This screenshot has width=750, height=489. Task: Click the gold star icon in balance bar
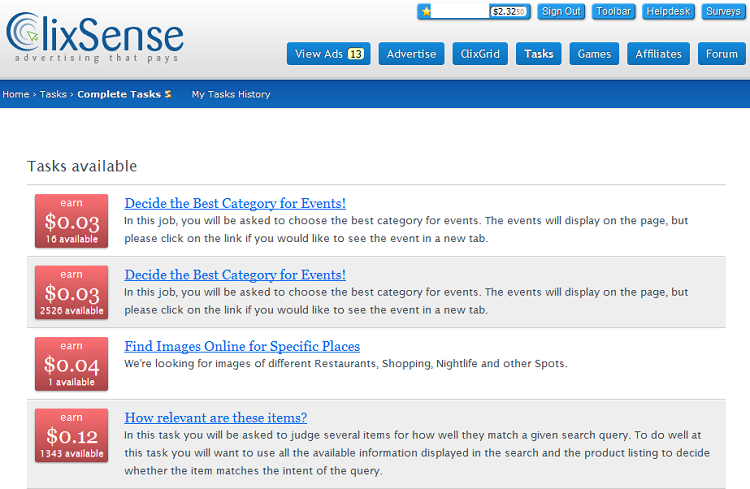click(426, 11)
